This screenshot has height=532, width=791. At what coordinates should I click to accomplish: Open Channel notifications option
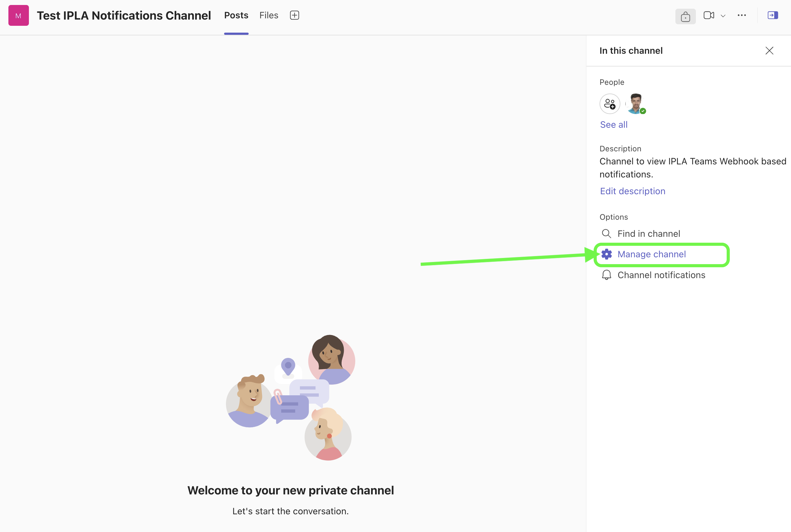pyautogui.click(x=661, y=275)
